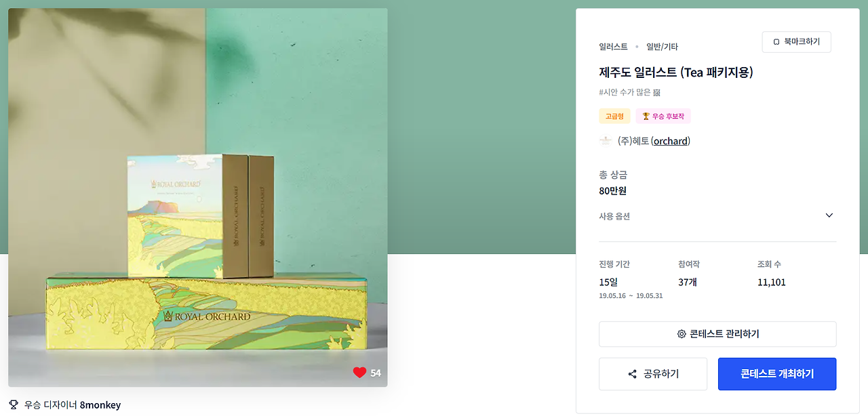Click the trophy emoji in 우승 후보작 badge
Image resolution: width=868 pixels, height=418 pixels.
click(x=646, y=117)
